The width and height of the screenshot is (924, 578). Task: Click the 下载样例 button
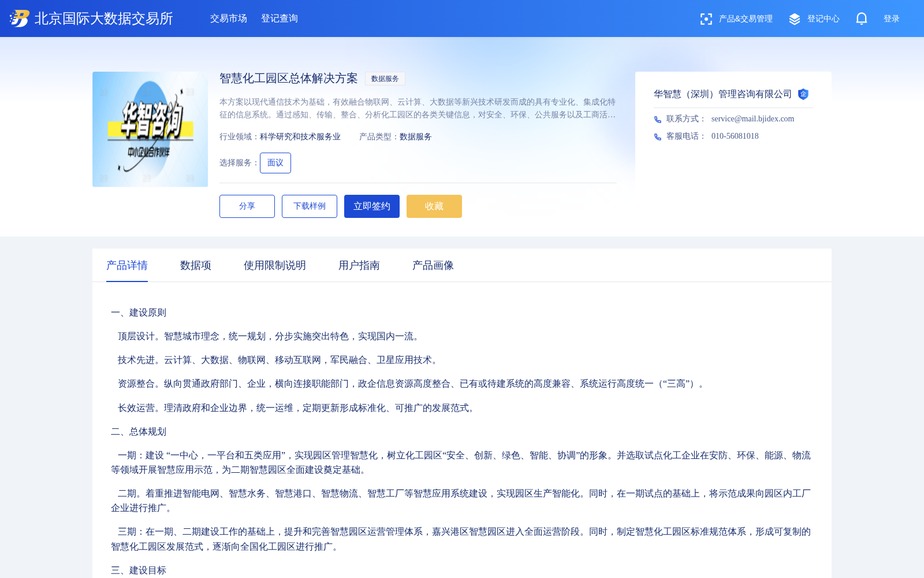310,206
